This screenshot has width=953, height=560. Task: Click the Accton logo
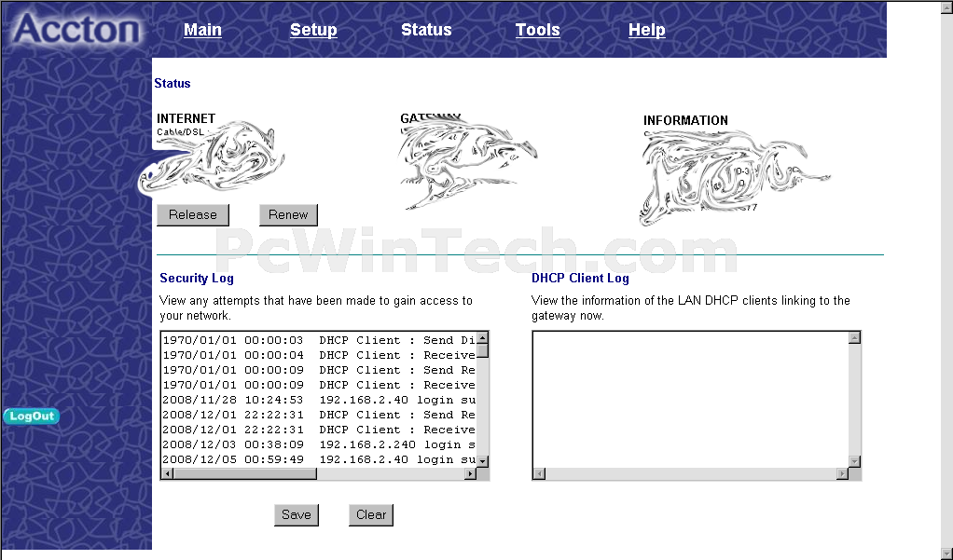pyautogui.click(x=76, y=29)
